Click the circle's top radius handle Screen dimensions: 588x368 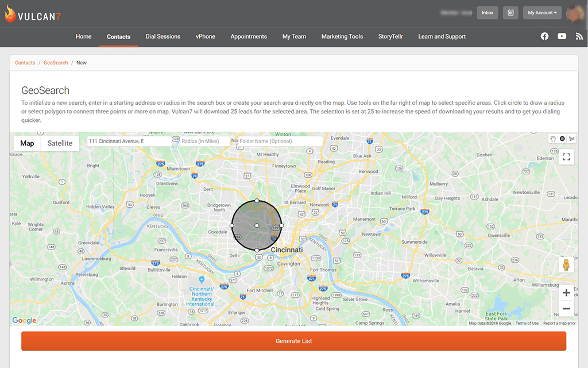(257, 201)
